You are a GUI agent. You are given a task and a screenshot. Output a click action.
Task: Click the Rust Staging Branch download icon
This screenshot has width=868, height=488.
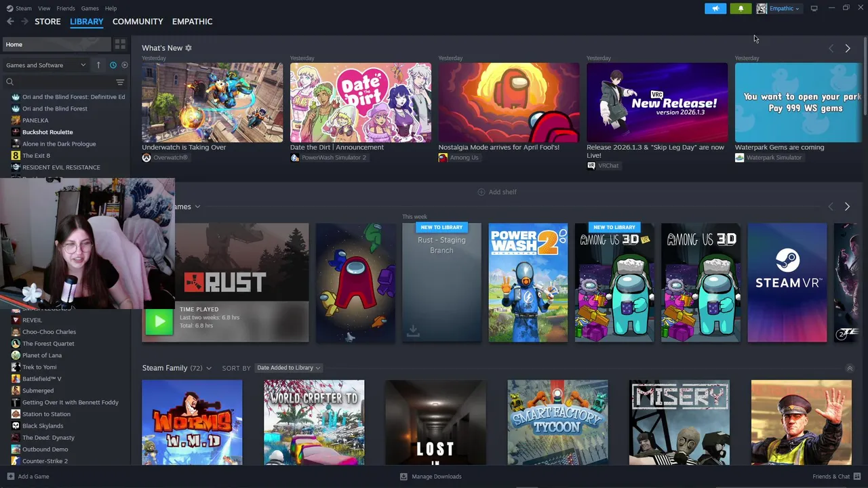click(413, 330)
